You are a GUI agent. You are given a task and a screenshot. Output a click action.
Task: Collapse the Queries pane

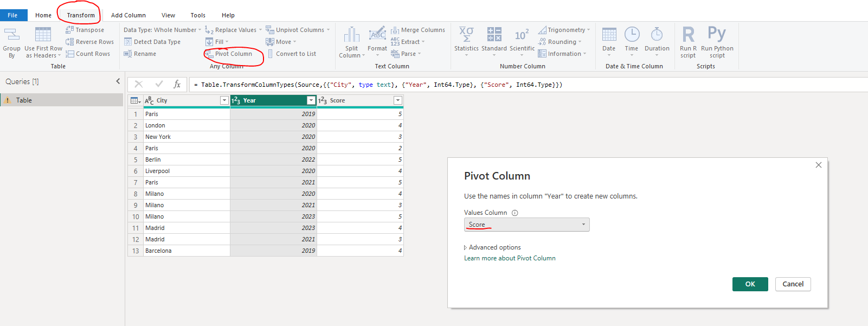[x=118, y=81]
